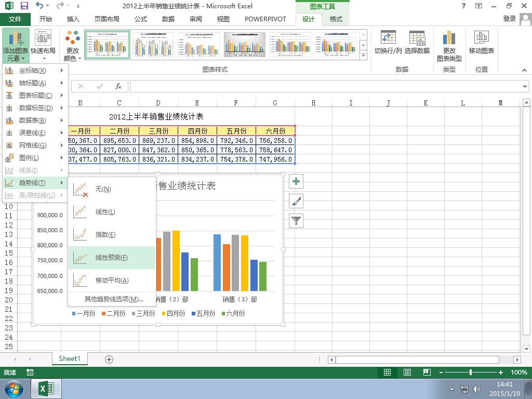The image size is (532, 399).
Task: Open the 格式 ribbon tab
Action: [x=336, y=19]
